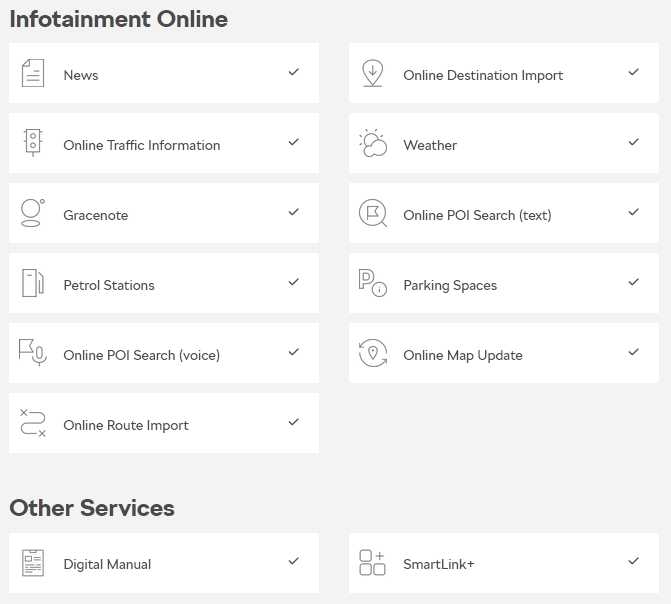Select the Online Map Update label

[x=463, y=356]
